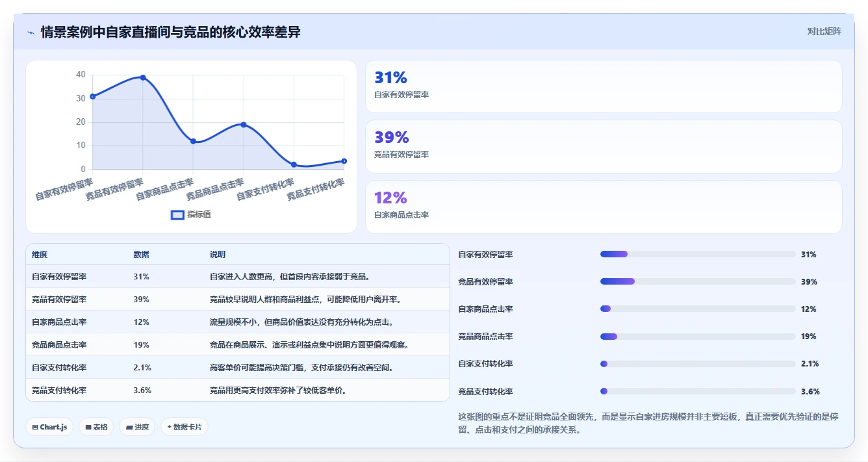Click the 数据 column header
The width and height of the screenshot is (868, 462).
[141, 255]
